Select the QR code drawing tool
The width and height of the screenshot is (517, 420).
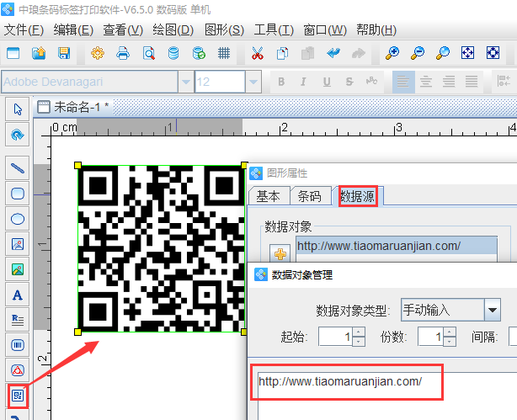pyautogui.click(x=17, y=394)
